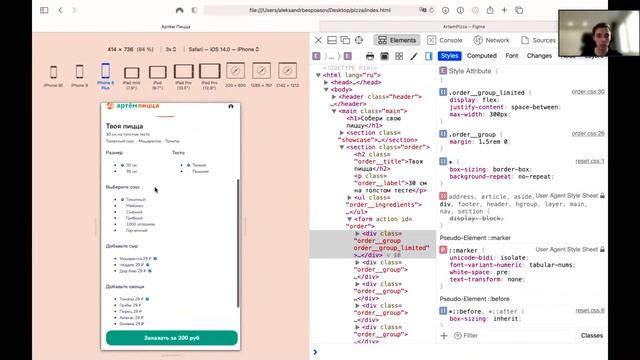
Task: Choose the 1280 × 767 viewport preset
Action: [x=261, y=75]
